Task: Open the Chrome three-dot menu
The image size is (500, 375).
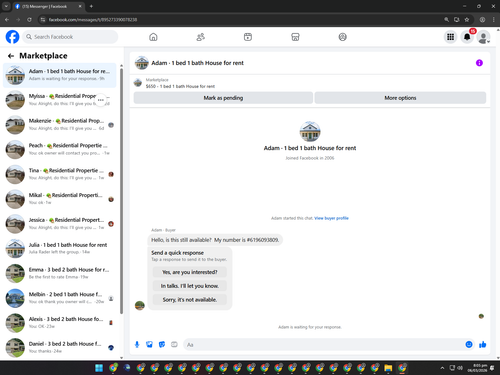Action: click(x=494, y=20)
